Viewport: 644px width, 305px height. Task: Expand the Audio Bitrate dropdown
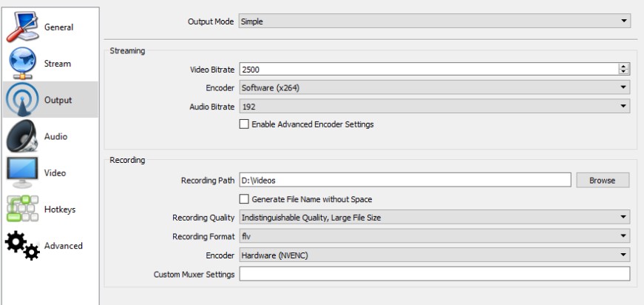coord(434,107)
